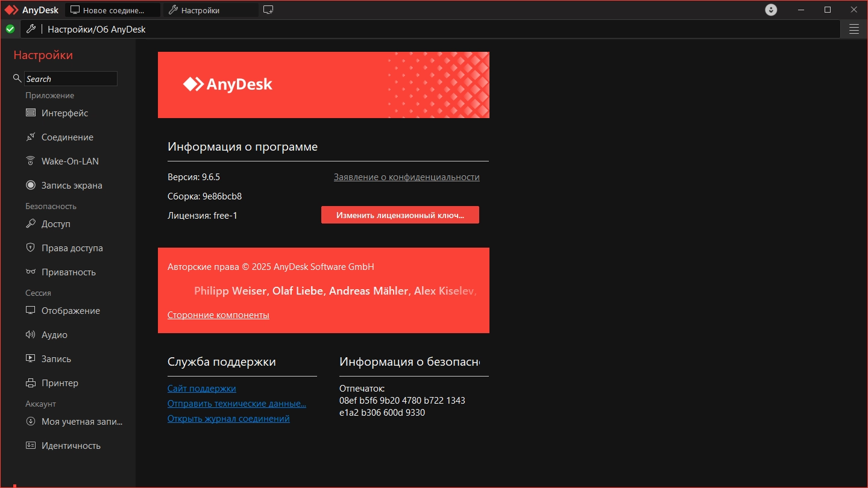
Task: Open Заявление о конфиденциальности link
Action: pos(407,177)
